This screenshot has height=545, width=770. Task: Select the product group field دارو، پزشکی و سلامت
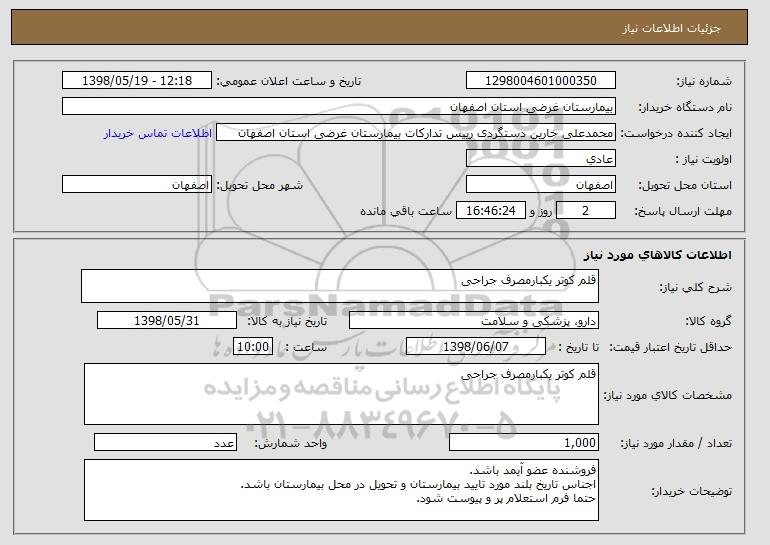pyautogui.click(x=474, y=321)
